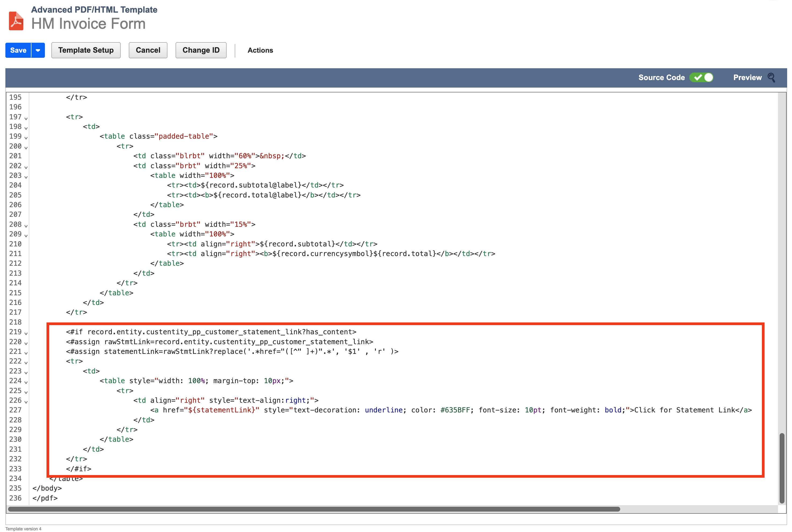
Task: Click '</#if>' on line 233
Action: [79, 469]
